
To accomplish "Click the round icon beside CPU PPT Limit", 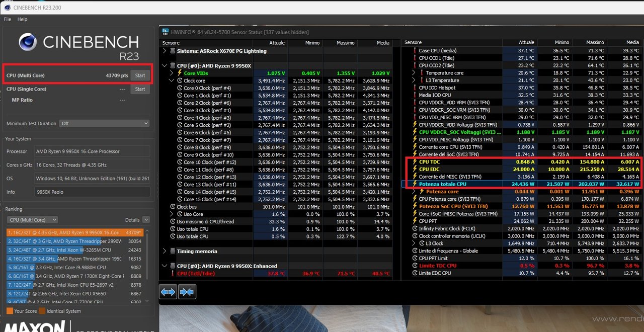I will tap(415, 259).
